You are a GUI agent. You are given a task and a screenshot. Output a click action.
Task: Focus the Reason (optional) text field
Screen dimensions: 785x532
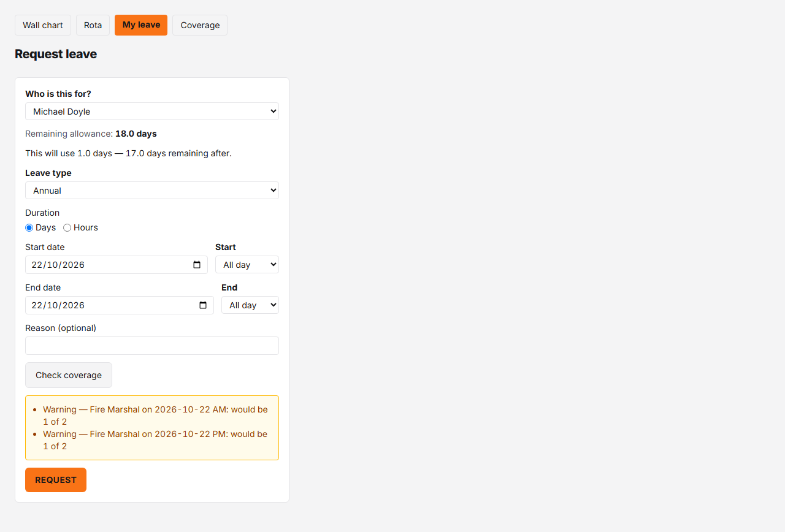[152, 346]
